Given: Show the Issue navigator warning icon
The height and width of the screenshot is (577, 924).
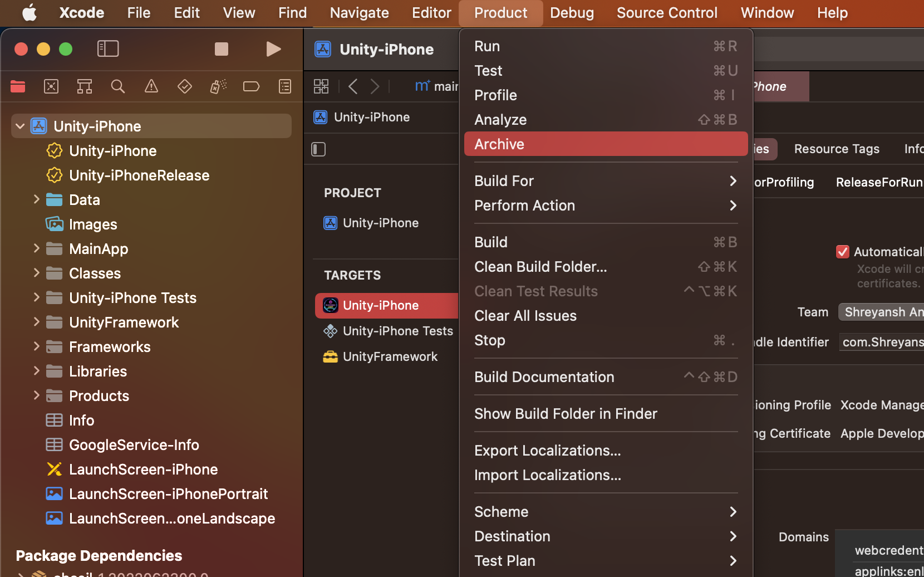Looking at the screenshot, I should click(151, 86).
